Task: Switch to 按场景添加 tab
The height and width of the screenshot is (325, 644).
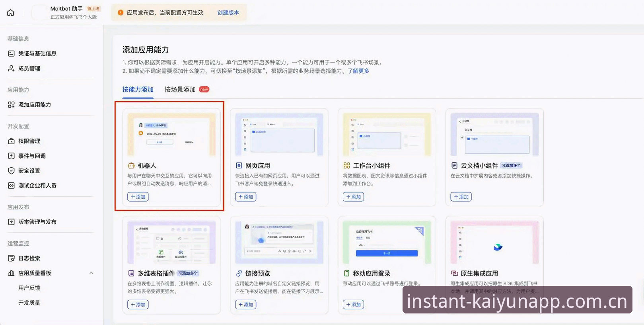Action: point(180,90)
